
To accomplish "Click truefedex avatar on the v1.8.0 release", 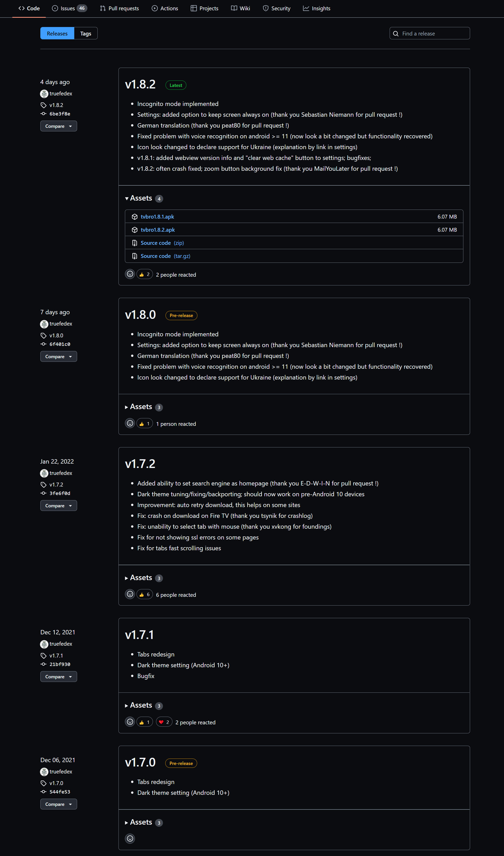I will 44,324.
